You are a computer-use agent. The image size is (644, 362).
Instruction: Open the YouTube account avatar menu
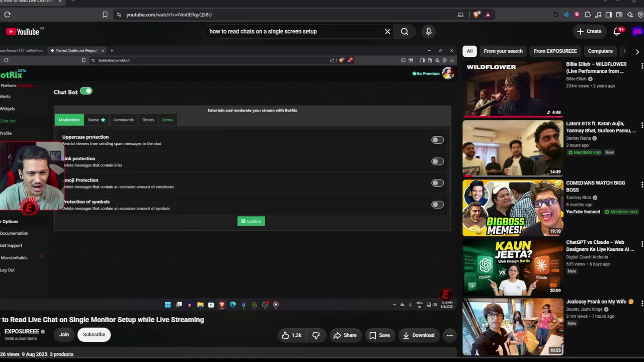[x=637, y=32]
